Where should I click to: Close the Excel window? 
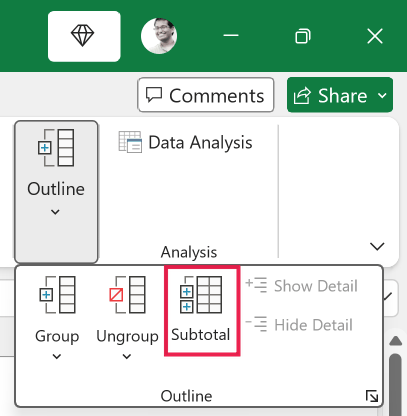click(375, 36)
